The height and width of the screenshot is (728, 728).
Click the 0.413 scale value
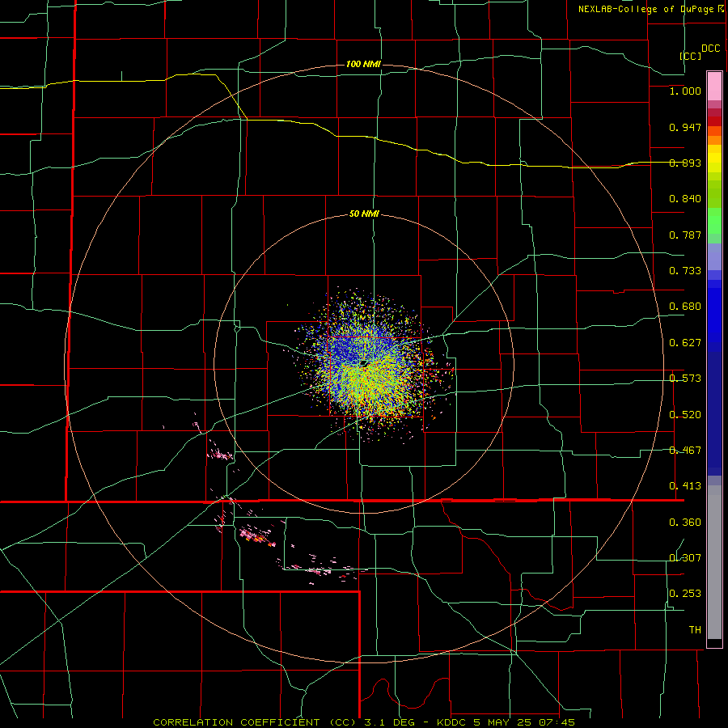pyautogui.click(x=685, y=486)
